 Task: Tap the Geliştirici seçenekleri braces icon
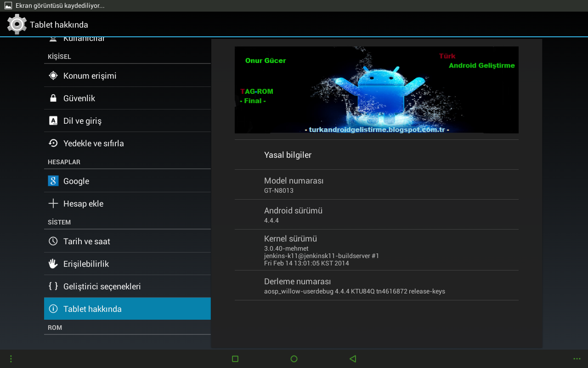53,286
